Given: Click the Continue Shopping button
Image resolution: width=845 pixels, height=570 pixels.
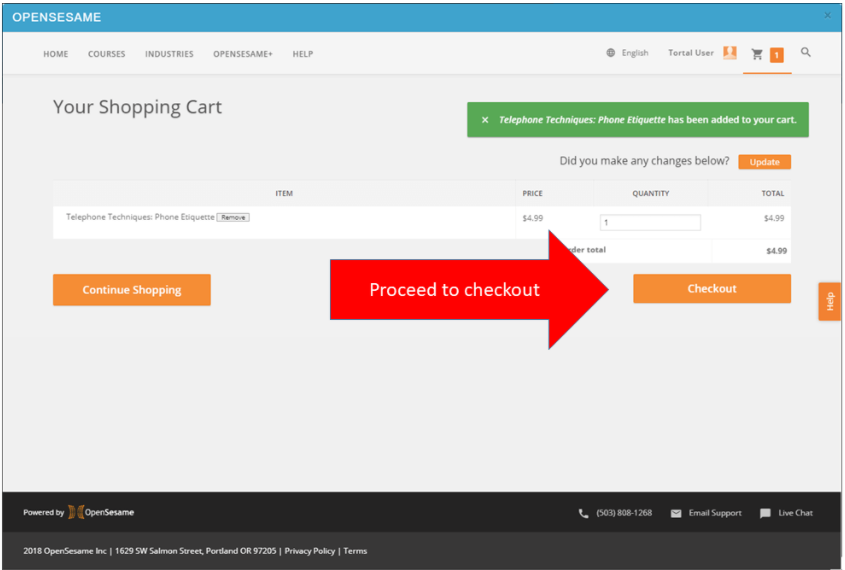Looking at the screenshot, I should (131, 290).
